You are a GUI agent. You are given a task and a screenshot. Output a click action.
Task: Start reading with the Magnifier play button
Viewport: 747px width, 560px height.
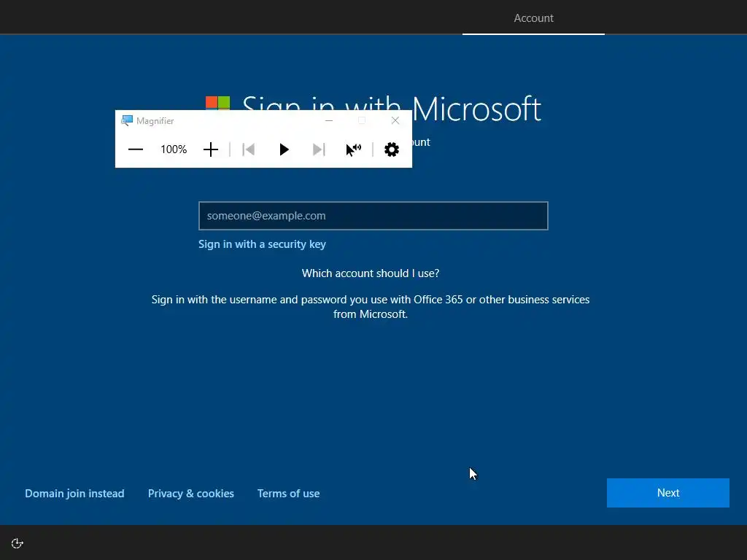[284, 149]
